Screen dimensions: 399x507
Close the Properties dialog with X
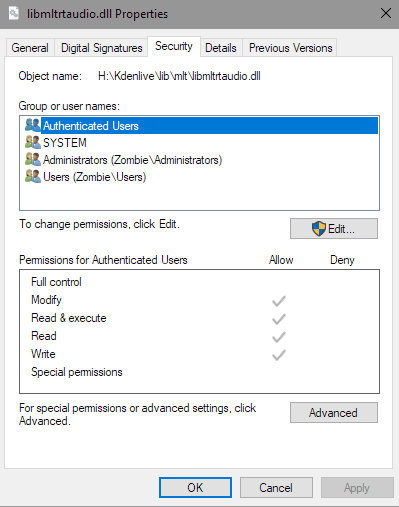386,14
